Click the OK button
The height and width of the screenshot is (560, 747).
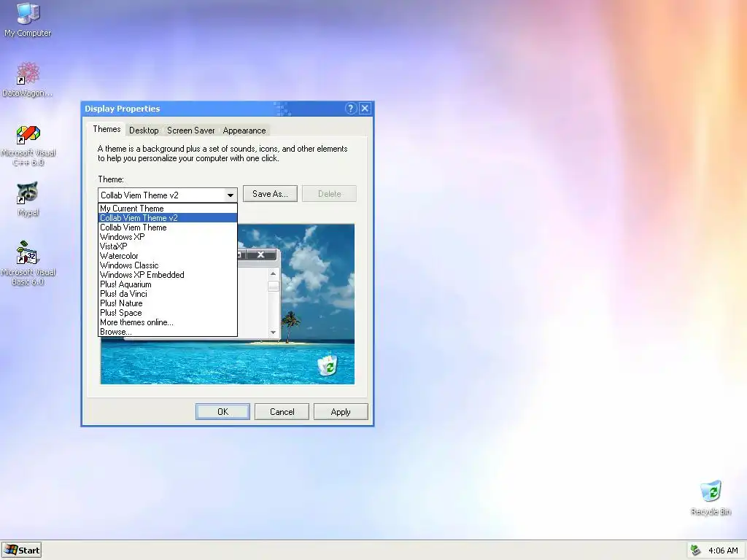(222, 412)
